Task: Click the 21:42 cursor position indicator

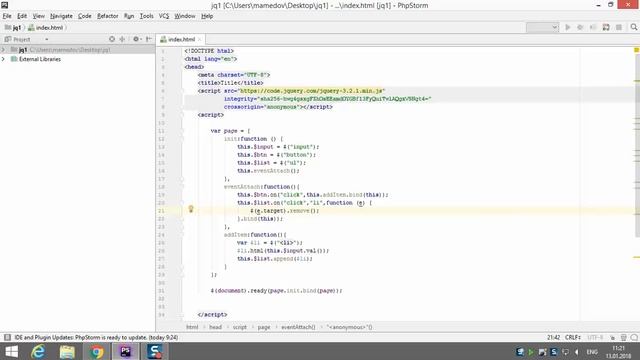Action: tap(553, 337)
